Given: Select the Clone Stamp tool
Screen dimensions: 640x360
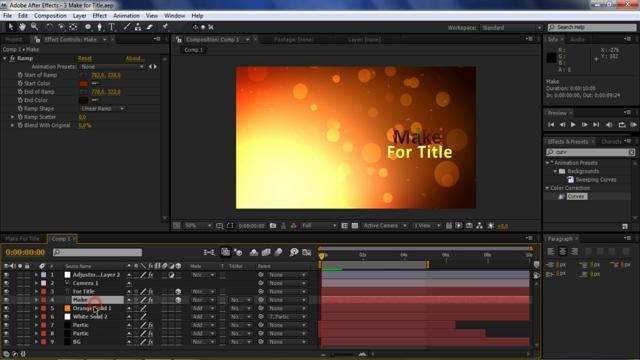Looking at the screenshot, I should [138, 27].
